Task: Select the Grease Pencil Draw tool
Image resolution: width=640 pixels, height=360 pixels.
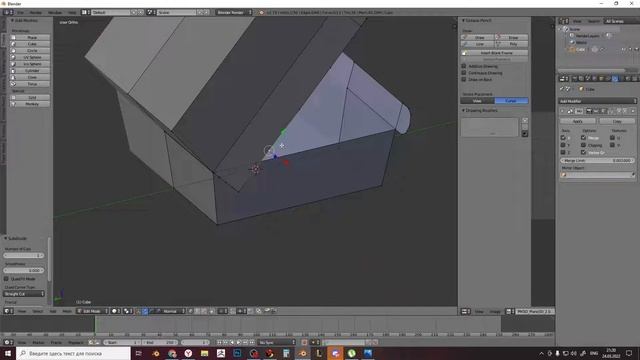Action: (x=478, y=37)
